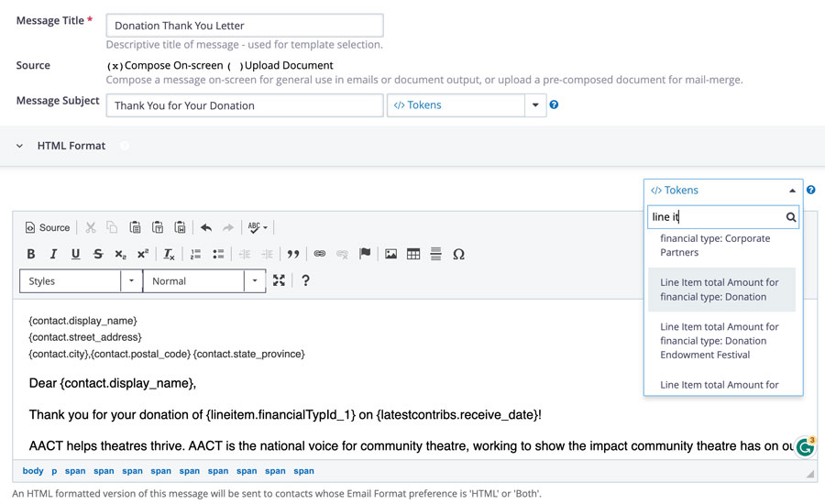Insert a numbered list
This screenshot has height=504, width=825.
196,254
